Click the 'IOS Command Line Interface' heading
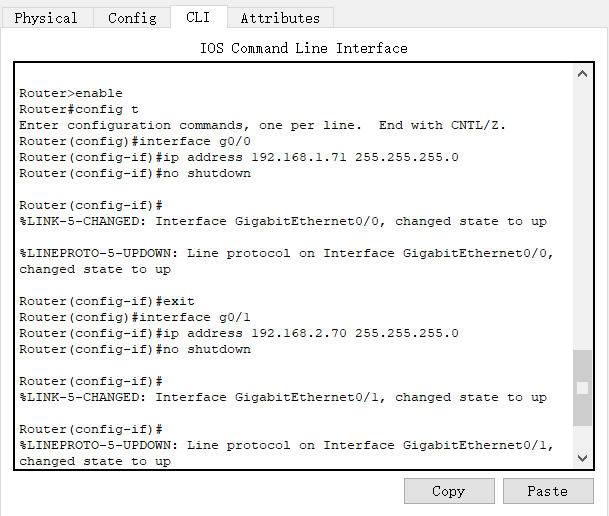The height and width of the screenshot is (516, 609). pyautogui.click(x=304, y=48)
